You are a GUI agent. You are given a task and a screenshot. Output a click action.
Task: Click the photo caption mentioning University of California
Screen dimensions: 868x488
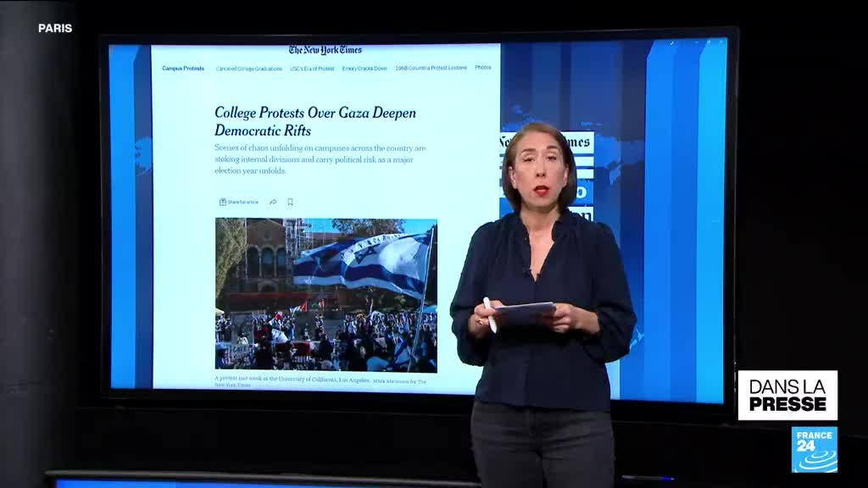320,382
